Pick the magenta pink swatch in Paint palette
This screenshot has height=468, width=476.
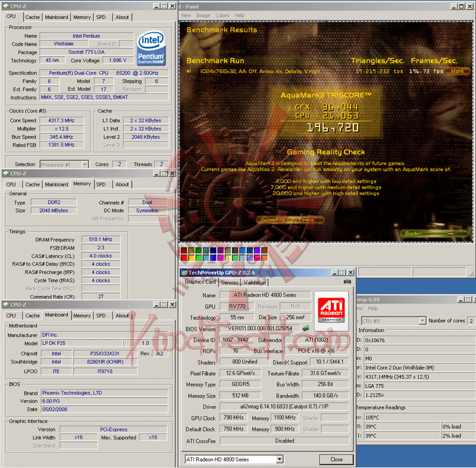point(221,258)
